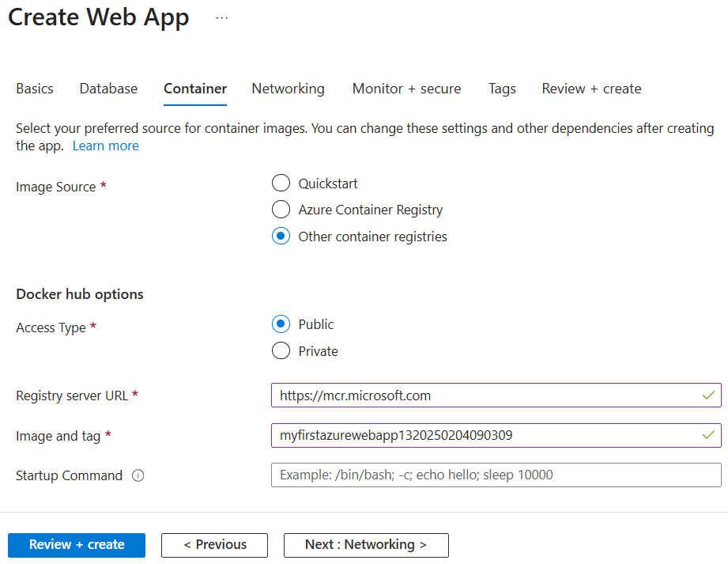728x564 pixels.
Task: Click the Access Type label
Action: click(51, 328)
